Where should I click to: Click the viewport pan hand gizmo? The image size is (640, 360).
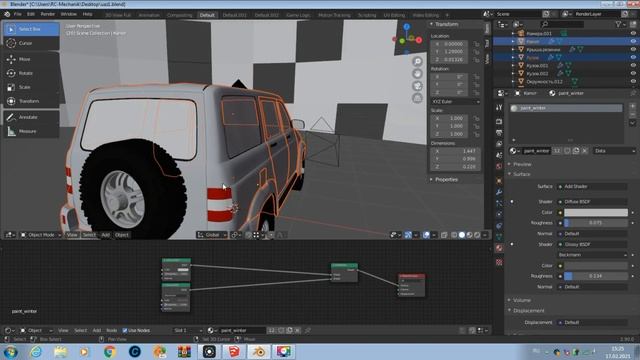click(417, 74)
